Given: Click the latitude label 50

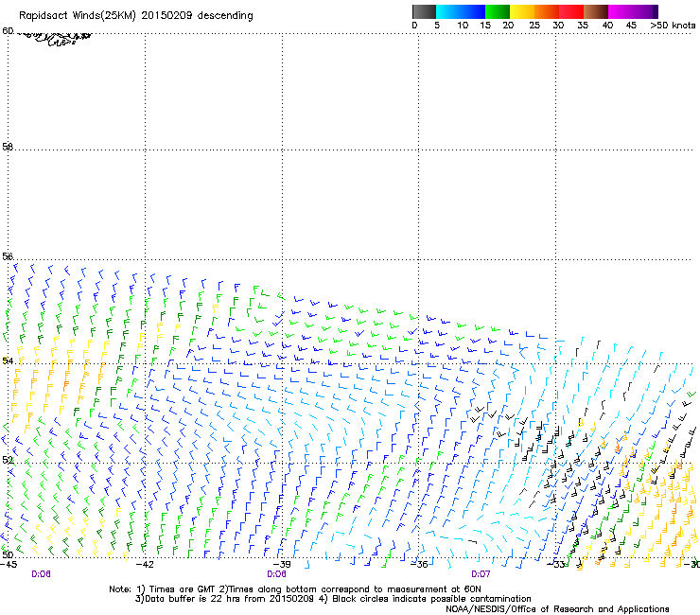Looking at the screenshot, I should pos(8,555).
